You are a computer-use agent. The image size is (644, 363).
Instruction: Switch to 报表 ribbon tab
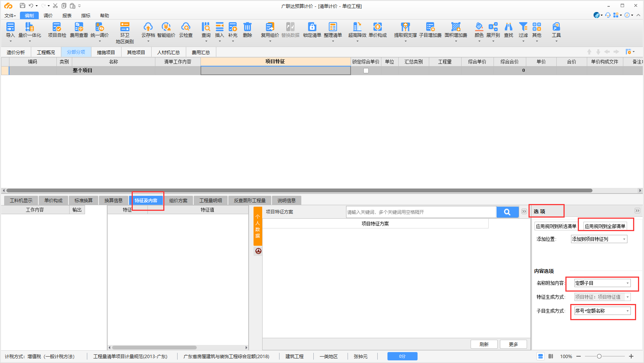pyautogui.click(x=67, y=15)
